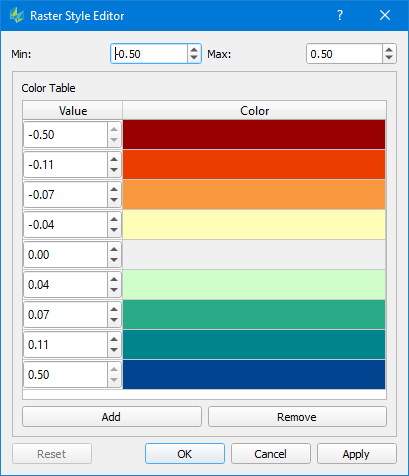This screenshot has height=476, width=409.
Task: Remove the selected color table row
Action: pyautogui.click(x=297, y=417)
